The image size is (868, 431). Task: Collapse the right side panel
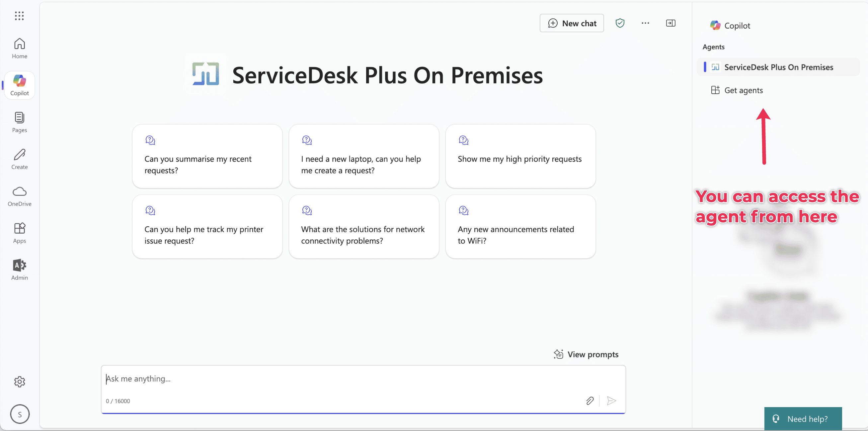671,23
